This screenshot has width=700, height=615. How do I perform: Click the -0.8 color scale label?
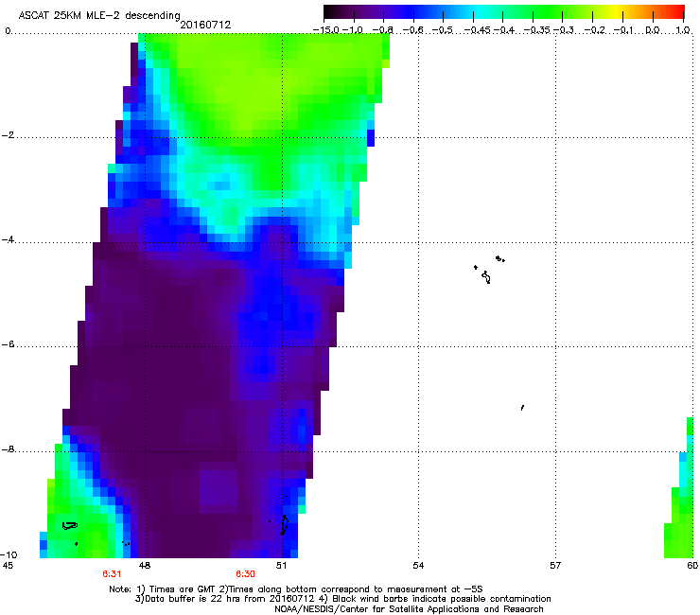point(382,30)
